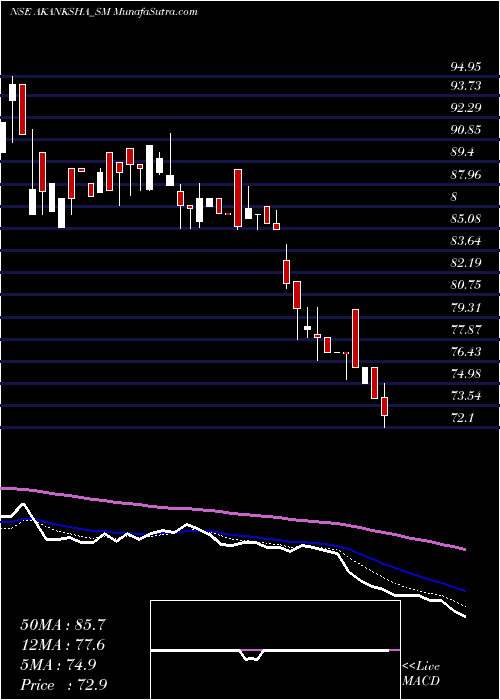Click the 82.19 price level label

466,262
